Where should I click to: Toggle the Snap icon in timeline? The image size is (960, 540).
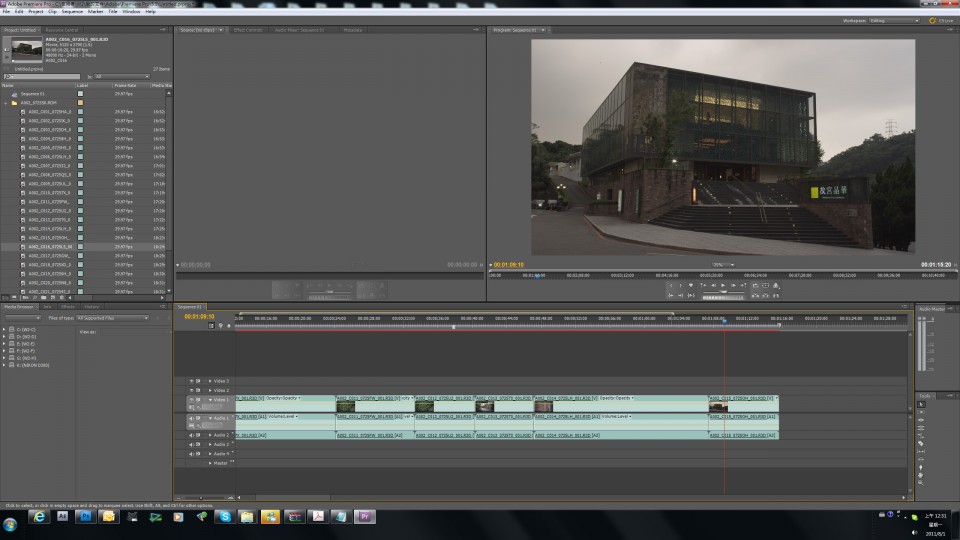[212, 325]
